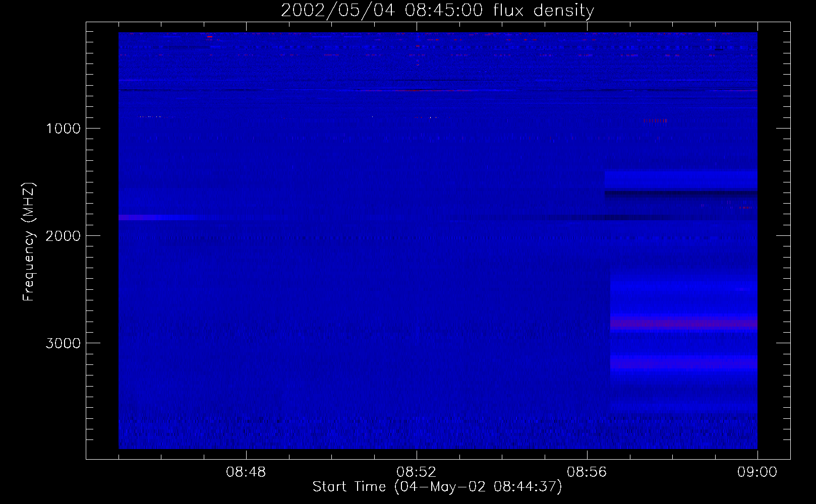Click the 08:52 time tick label
This screenshot has height=504, width=816.
[417, 472]
